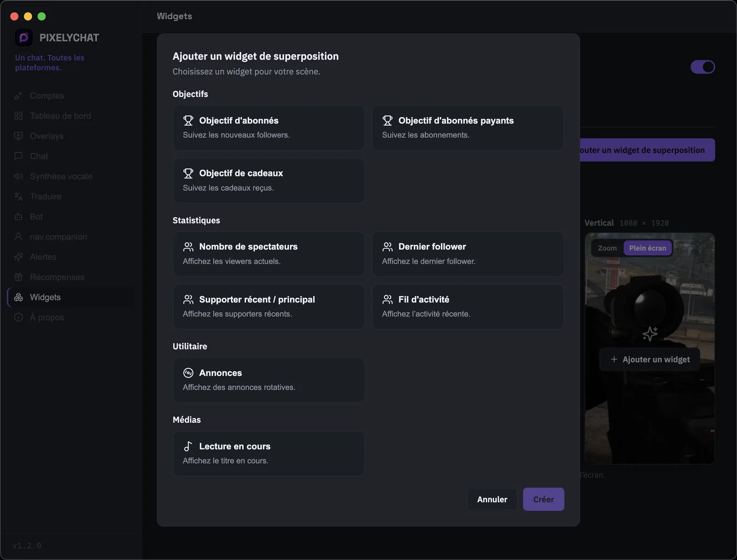Click users icon of Dernier follower

click(387, 247)
